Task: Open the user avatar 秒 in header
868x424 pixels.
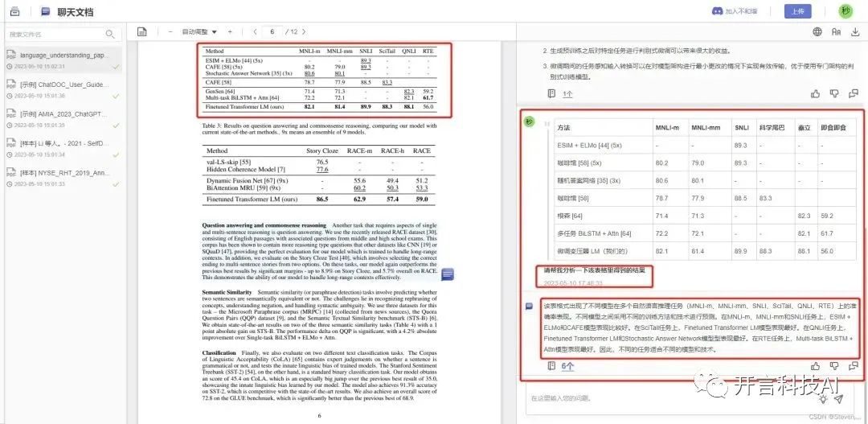Action: [x=845, y=11]
